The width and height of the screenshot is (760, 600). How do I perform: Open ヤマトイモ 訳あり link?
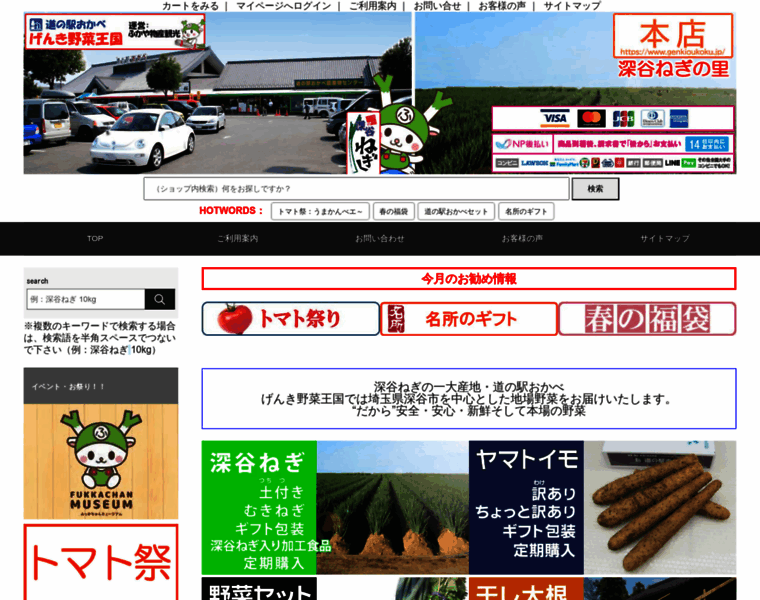click(x=554, y=492)
